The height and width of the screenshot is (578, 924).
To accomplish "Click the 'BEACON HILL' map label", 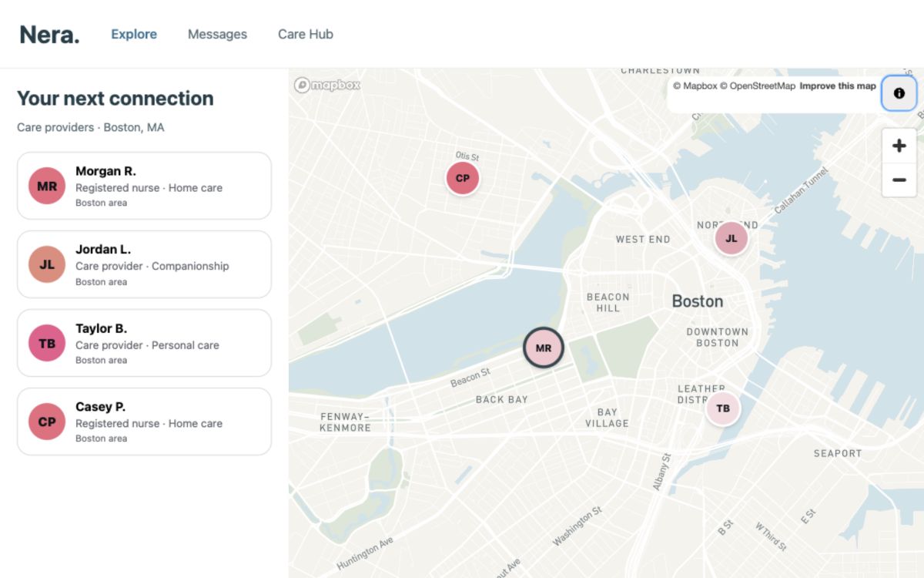I will 608,302.
